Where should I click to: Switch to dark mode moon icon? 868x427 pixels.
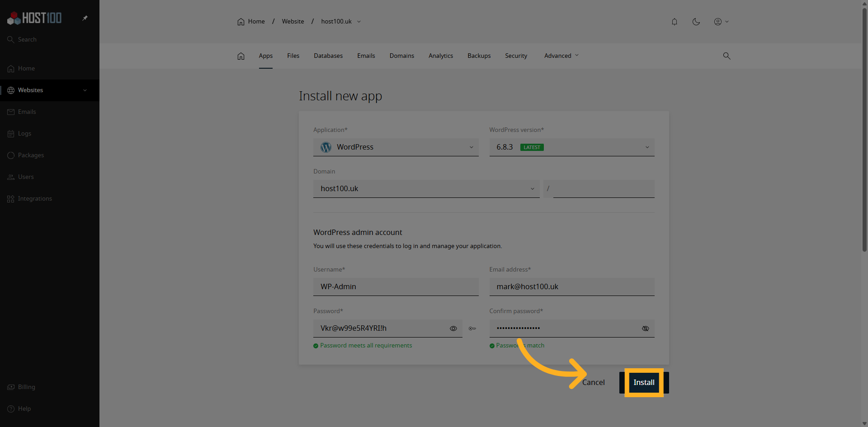[x=696, y=22]
